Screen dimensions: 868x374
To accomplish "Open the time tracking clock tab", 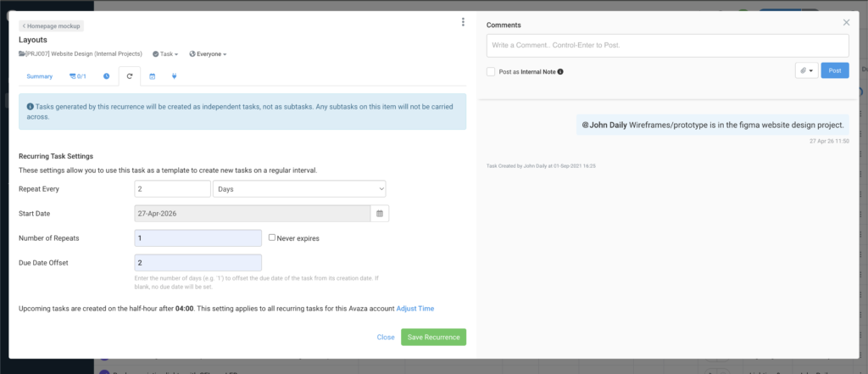I will [x=107, y=76].
